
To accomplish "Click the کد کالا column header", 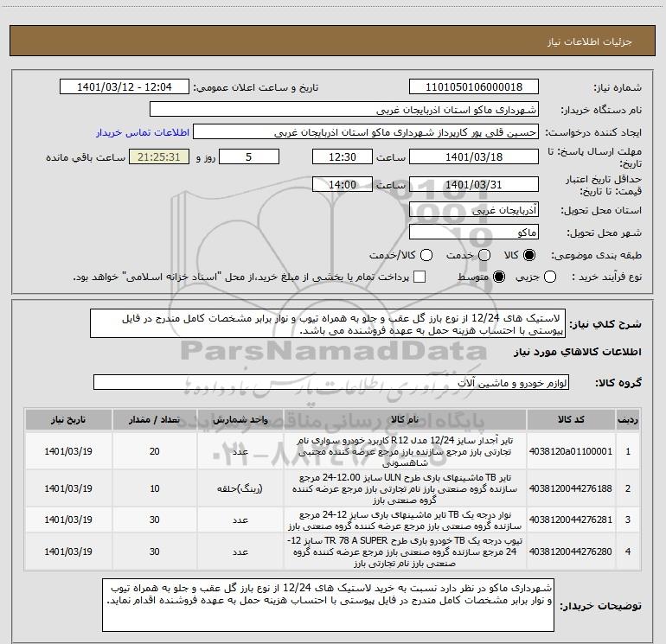I will tap(571, 420).
